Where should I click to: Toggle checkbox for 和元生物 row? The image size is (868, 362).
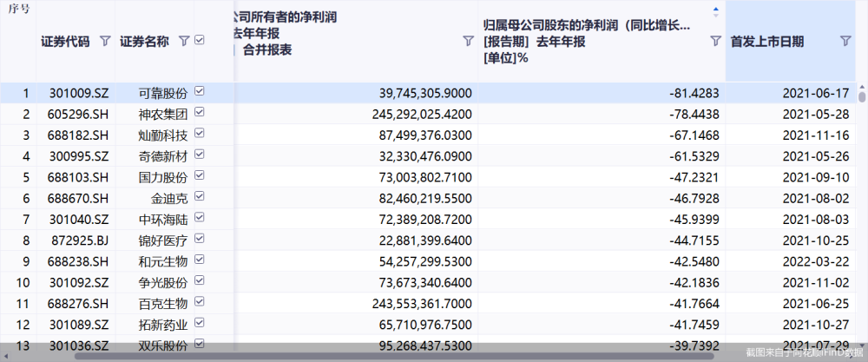pos(200,259)
